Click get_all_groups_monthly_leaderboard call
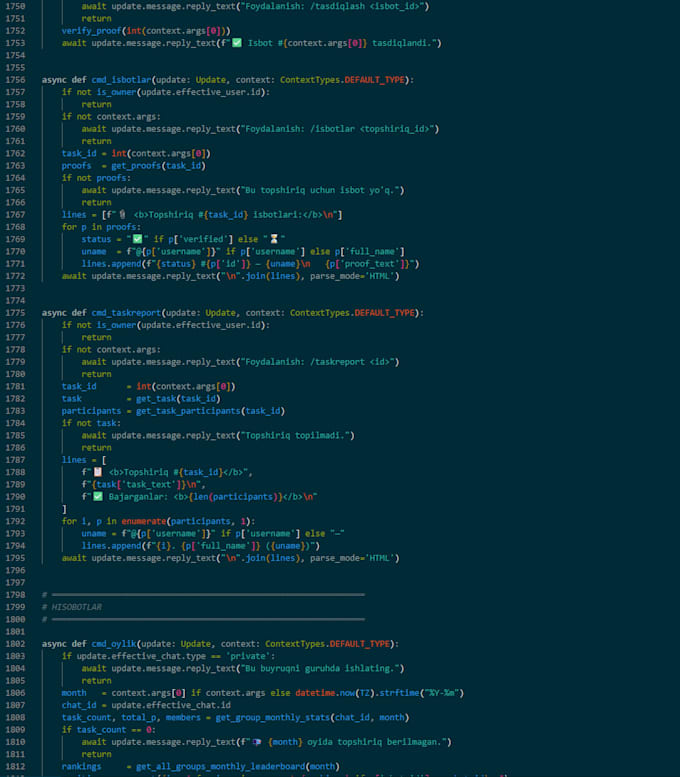 [221, 766]
